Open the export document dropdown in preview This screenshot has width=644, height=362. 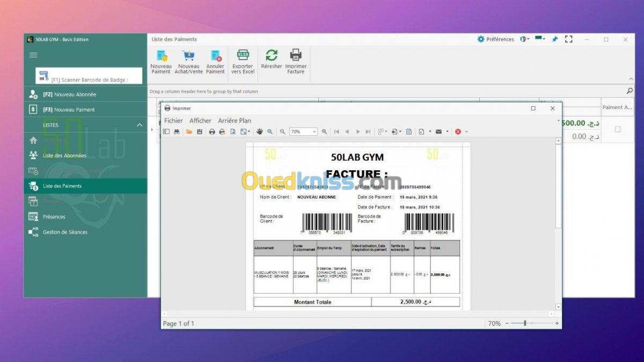point(430,132)
